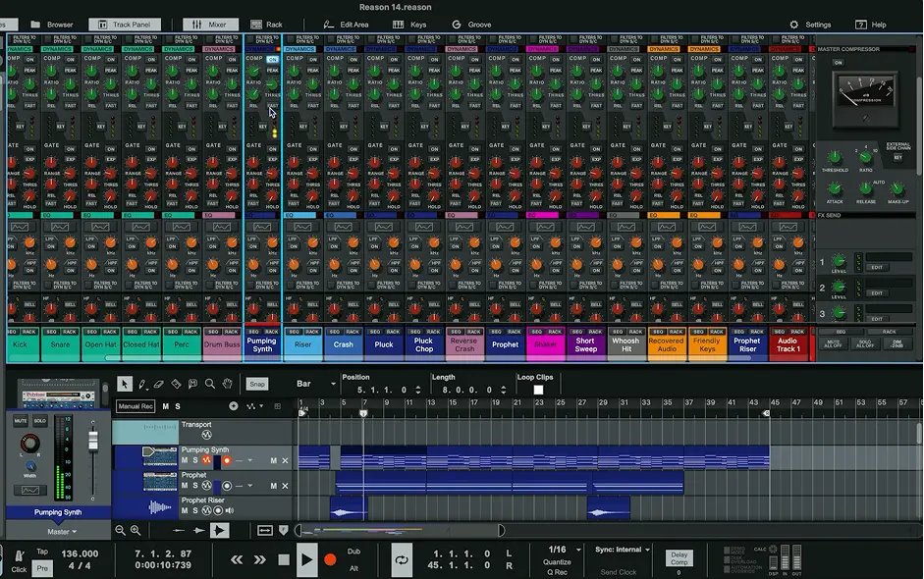Click the fast forward button
Screen dimensions: 924x579
pos(260,559)
